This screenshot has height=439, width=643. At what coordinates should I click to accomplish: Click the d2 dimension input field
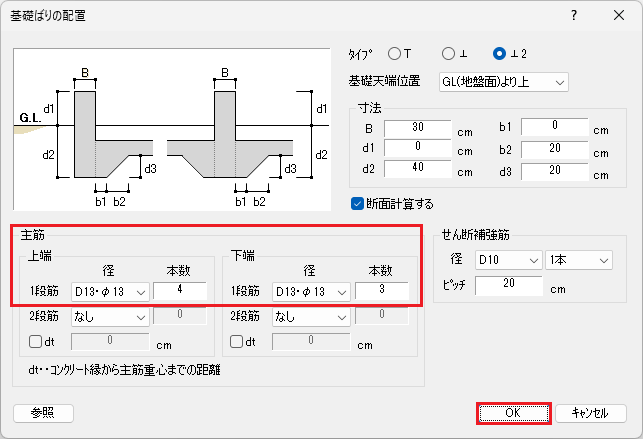pyautogui.click(x=418, y=171)
